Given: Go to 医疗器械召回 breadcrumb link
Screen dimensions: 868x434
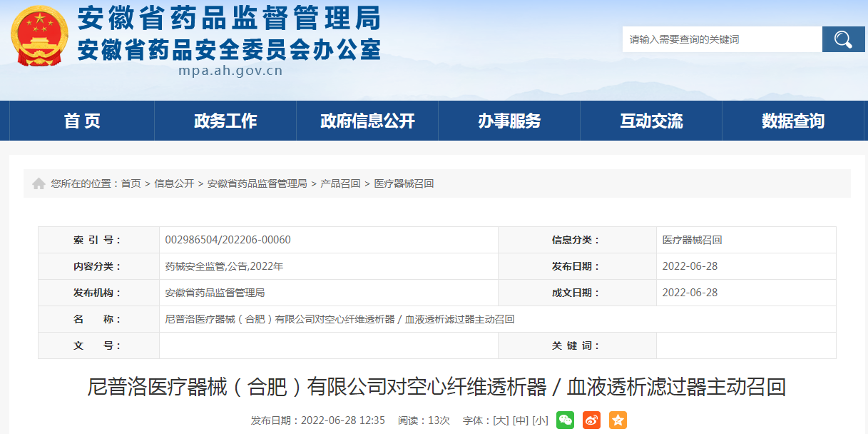Looking at the screenshot, I should pos(404,183).
